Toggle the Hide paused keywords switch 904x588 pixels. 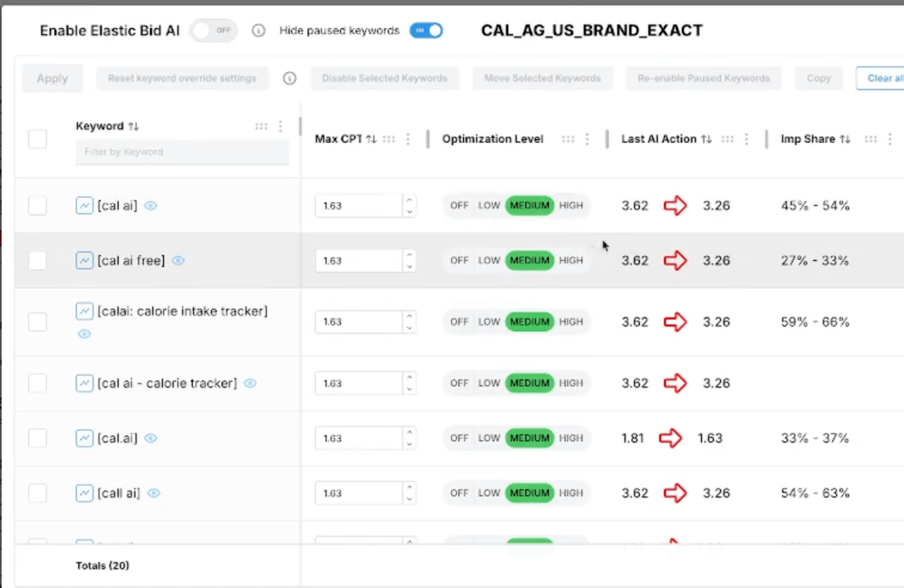(x=427, y=31)
